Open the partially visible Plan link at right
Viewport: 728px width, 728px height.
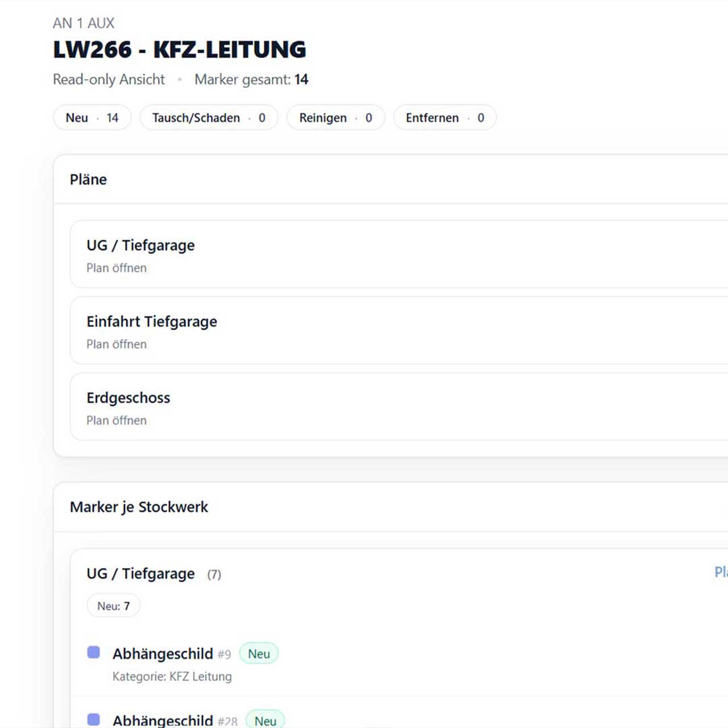coord(721,572)
